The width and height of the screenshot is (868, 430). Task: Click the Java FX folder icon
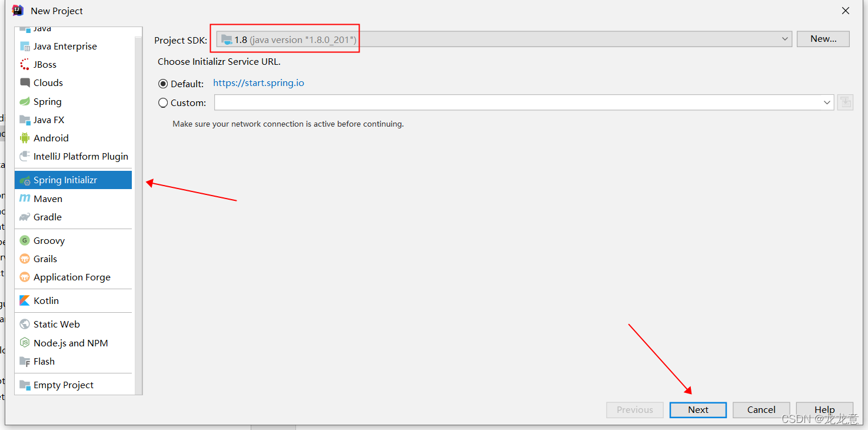point(25,120)
